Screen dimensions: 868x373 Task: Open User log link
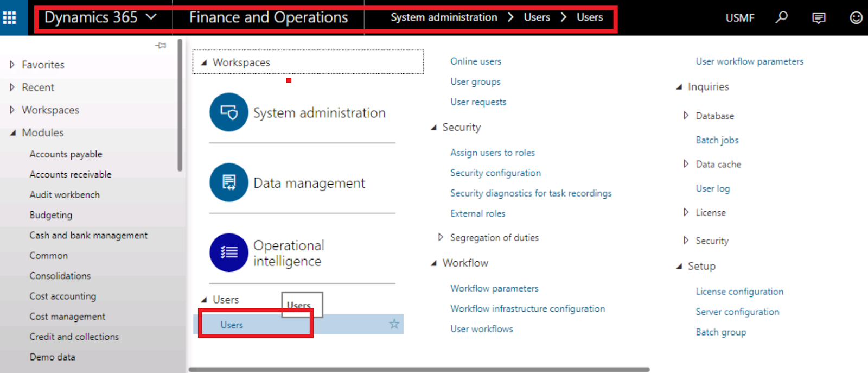pyautogui.click(x=713, y=188)
